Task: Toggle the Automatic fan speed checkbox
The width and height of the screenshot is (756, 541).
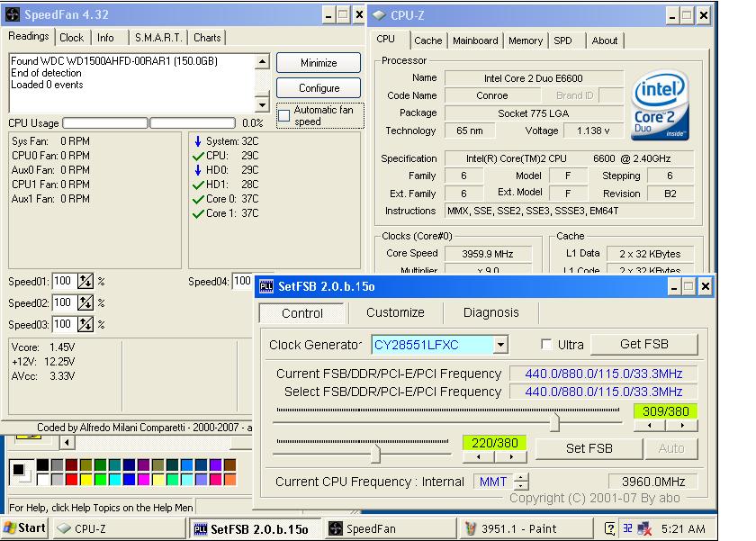Action: [284, 116]
